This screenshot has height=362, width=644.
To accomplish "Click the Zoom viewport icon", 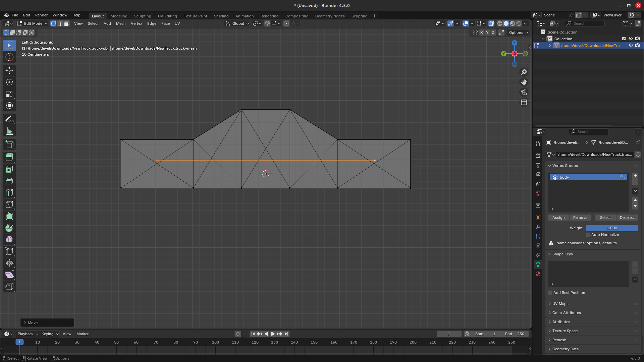I will 524,72.
